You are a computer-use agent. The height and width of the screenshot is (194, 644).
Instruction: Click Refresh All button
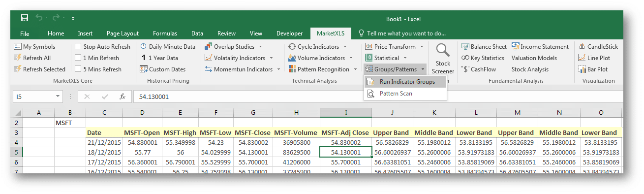[32, 58]
